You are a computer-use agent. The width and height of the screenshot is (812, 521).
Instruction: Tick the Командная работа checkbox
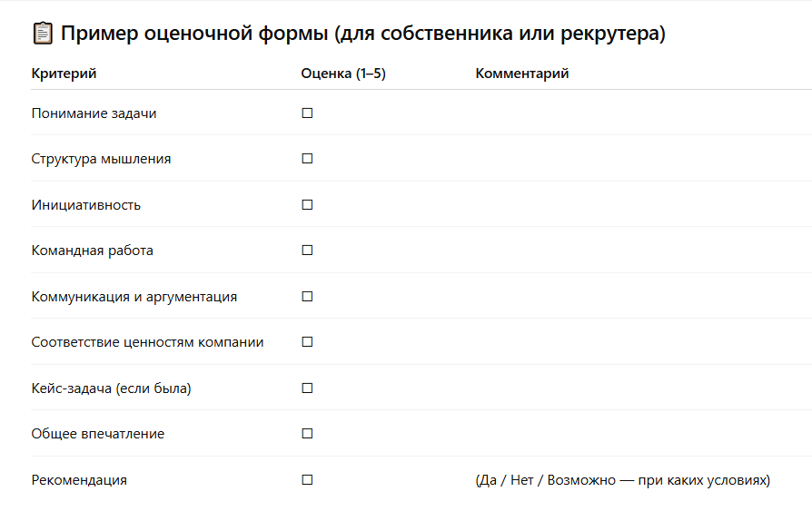tap(307, 251)
